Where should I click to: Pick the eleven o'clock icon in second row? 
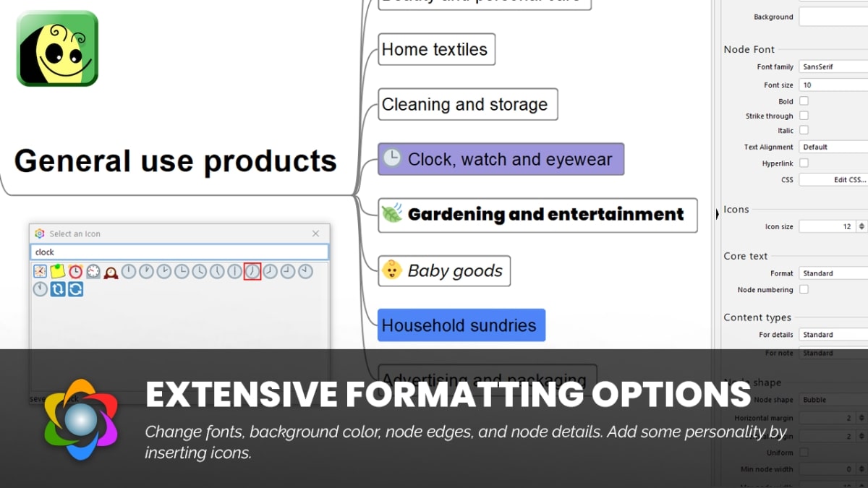(x=40, y=289)
